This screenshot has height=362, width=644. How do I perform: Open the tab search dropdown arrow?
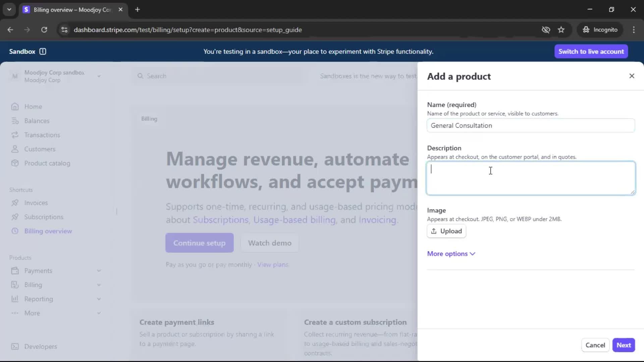pos(9,9)
